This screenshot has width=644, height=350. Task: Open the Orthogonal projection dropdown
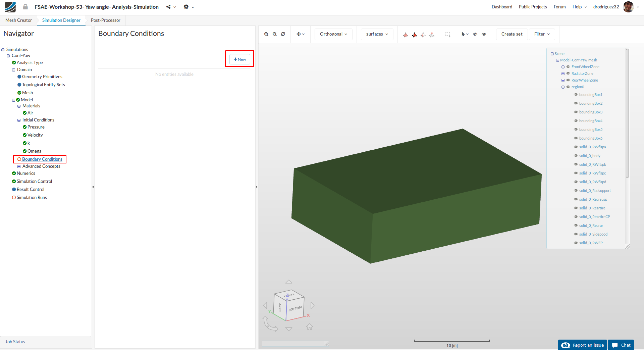click(333, 34)
